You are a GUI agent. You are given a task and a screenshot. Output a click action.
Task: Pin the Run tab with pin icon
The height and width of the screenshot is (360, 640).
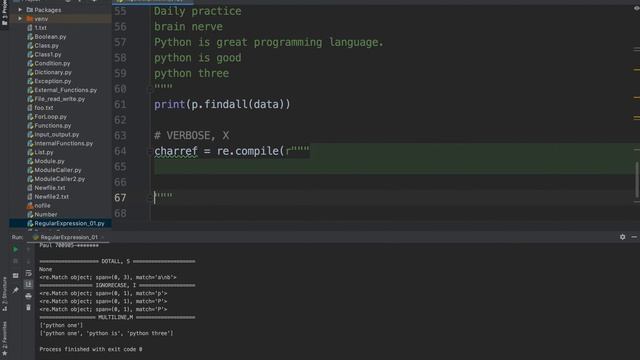[16, 290]
